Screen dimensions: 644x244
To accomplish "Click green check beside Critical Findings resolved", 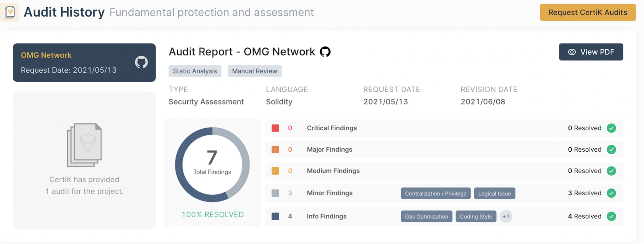I will [611, 128].
